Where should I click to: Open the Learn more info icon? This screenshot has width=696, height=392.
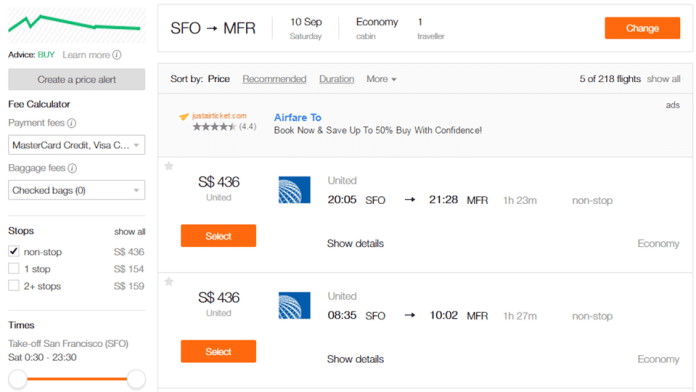click(x=117, y=55)
